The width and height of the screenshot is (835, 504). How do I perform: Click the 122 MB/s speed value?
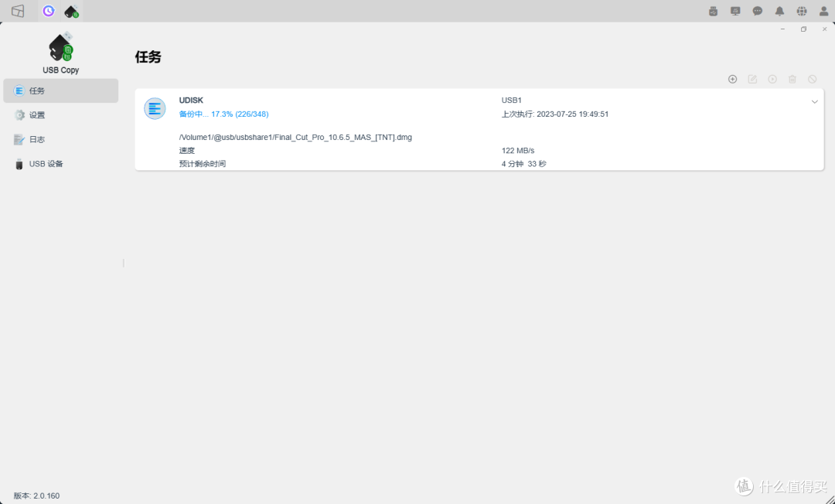click(x=518, y=151)
